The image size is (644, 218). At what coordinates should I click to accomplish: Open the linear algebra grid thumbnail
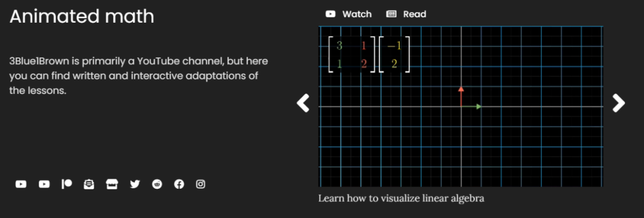pos(461,106)
